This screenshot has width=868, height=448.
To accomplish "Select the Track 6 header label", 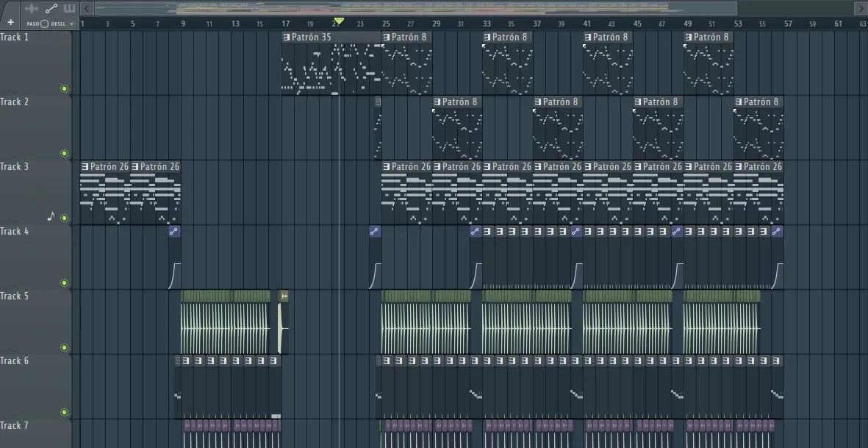I will click(15, 361).
